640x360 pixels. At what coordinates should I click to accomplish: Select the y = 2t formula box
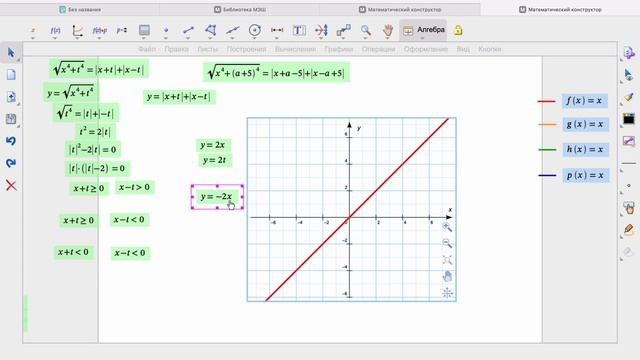click(215, 160)
